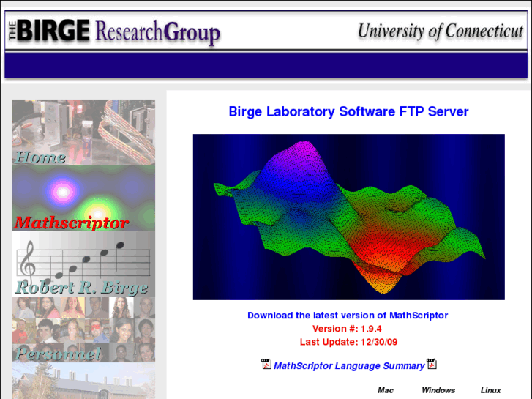Click the MathScriptor Language Summary link
Viewport: 532px width, 399px height.
coord(349,366)
